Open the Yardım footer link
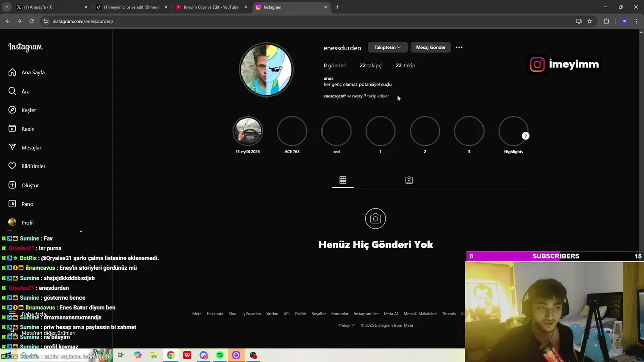The height and width of the screenshot is (362, 644). 272,314
